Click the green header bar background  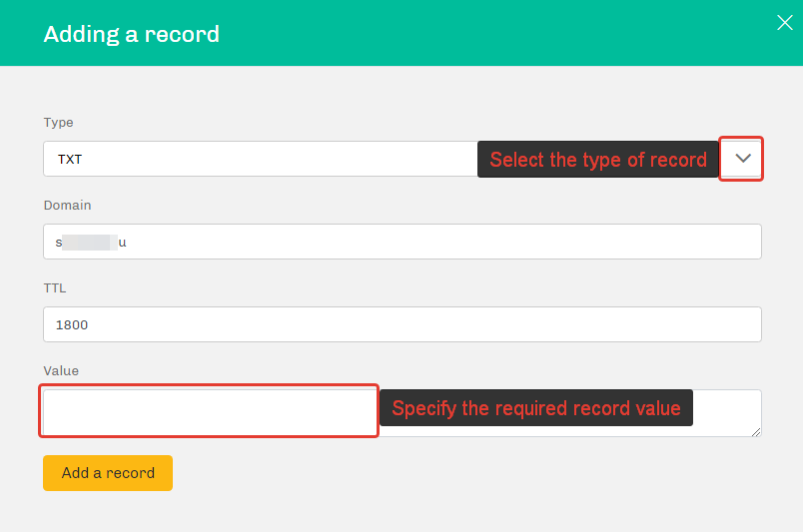click(499, 33)
